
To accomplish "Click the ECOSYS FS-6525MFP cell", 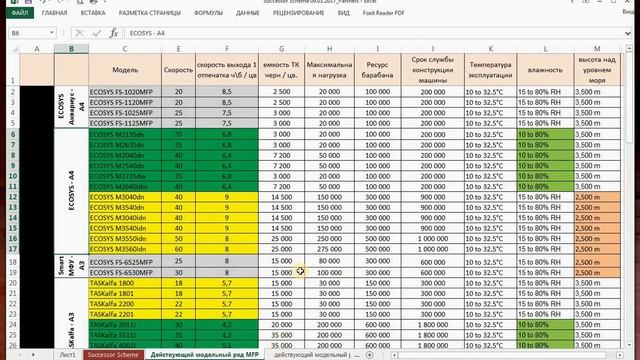I will [125, 262].
